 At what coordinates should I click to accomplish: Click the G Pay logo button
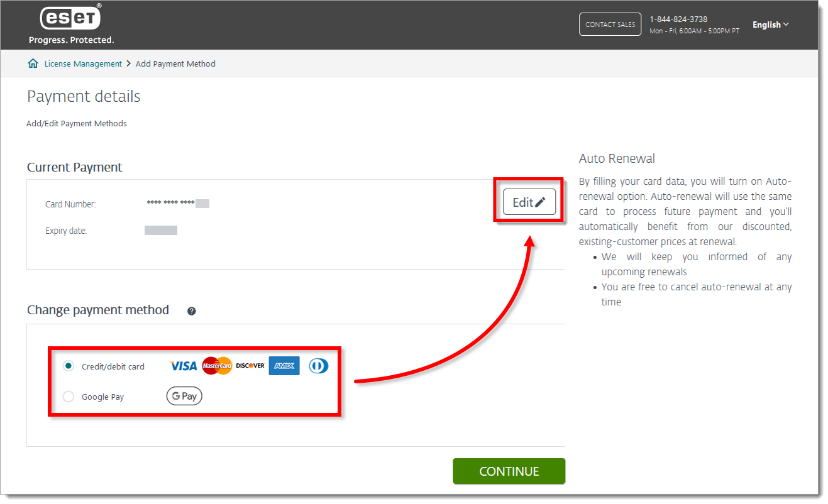point(184,396)
